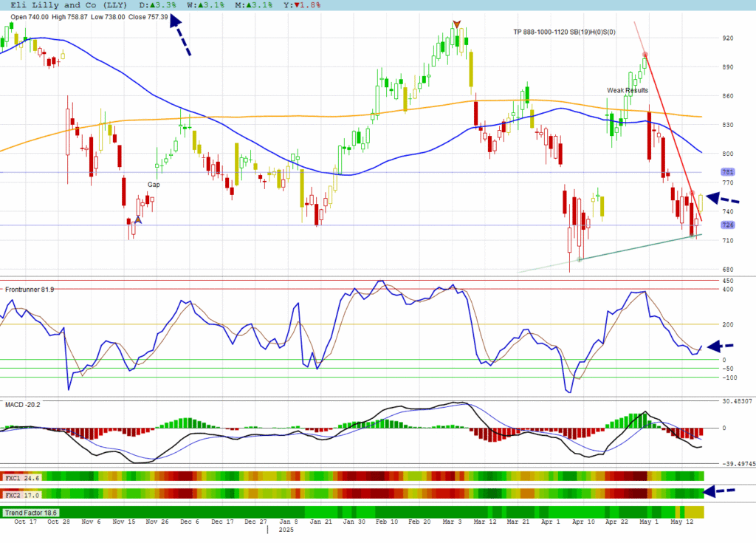Screen dimensions: 756x543
Task: Select the Open 740.00 readout
Action: pyautogui.click(x=30, y=17)
